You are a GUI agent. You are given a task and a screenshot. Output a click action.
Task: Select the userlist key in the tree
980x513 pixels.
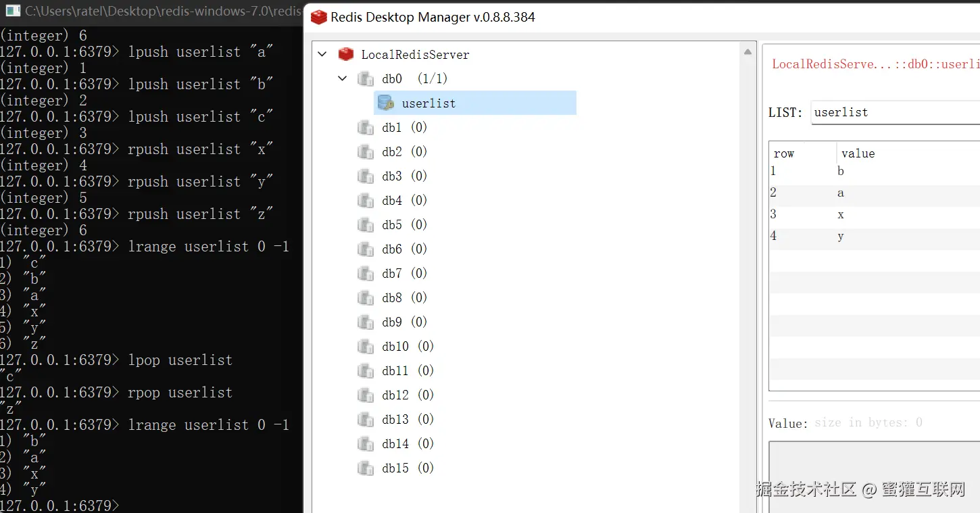[x=475, y=103]
